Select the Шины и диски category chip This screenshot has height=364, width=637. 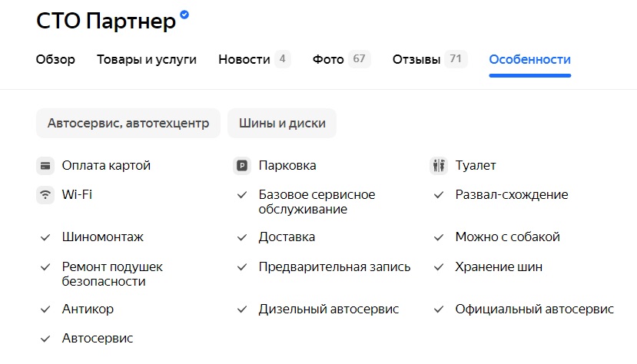282,123
